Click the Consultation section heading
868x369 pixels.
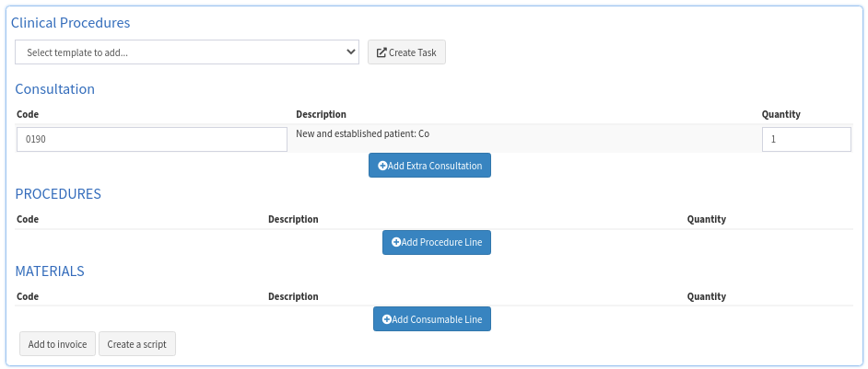click(x=55, y=89)
